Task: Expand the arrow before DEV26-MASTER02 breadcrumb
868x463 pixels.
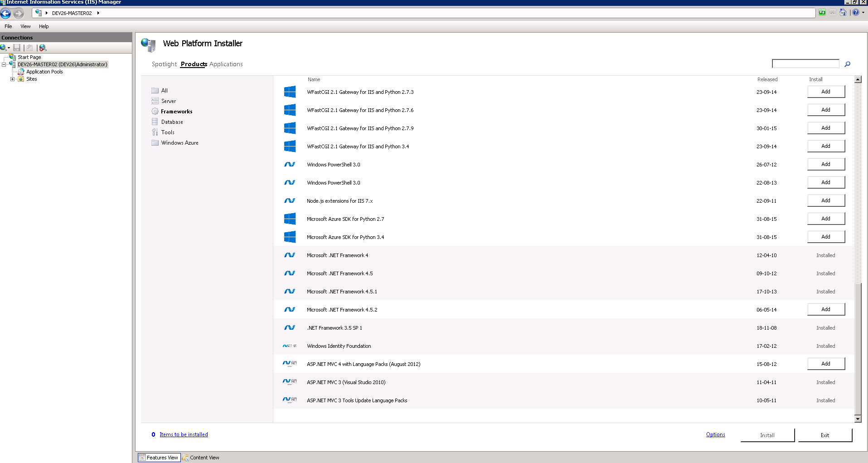Action: click(47, 13)
